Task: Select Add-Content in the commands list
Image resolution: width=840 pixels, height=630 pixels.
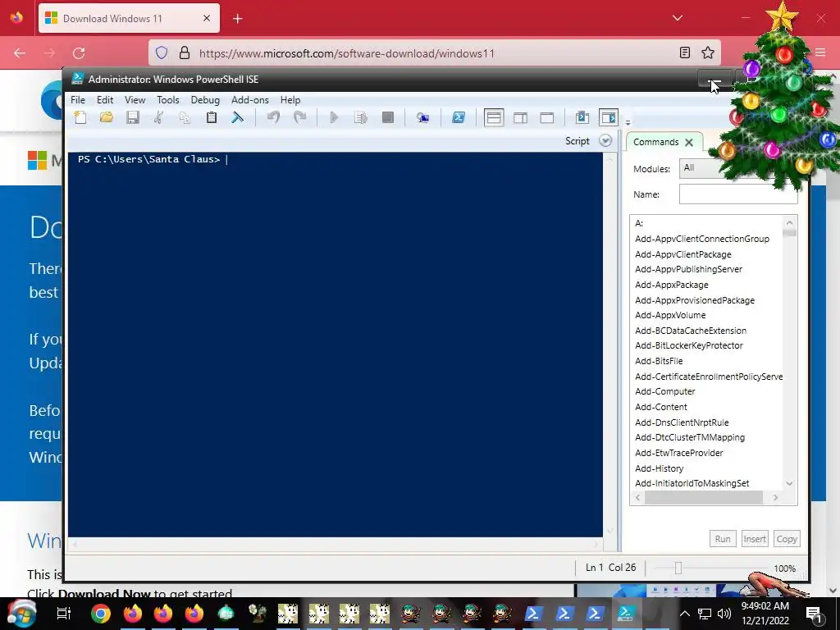Action: point(661,407)
